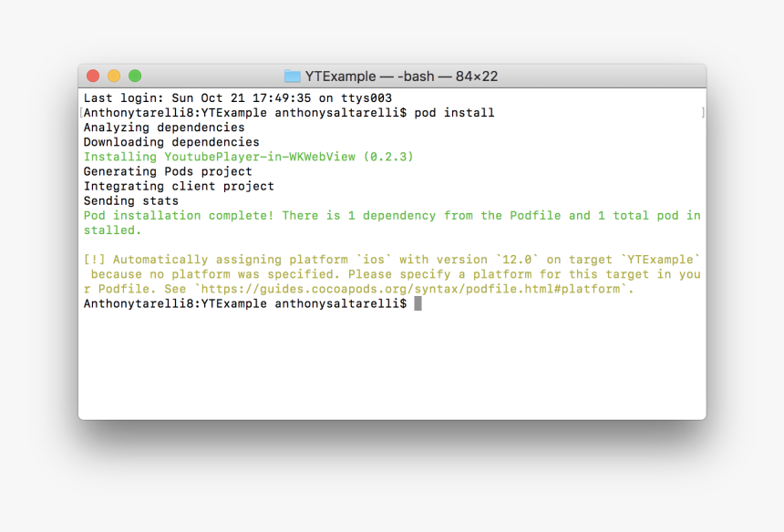
Task: Click the 'Installing YoutubePlayer-in-WKWebView' green line
Action: point(249,157)
